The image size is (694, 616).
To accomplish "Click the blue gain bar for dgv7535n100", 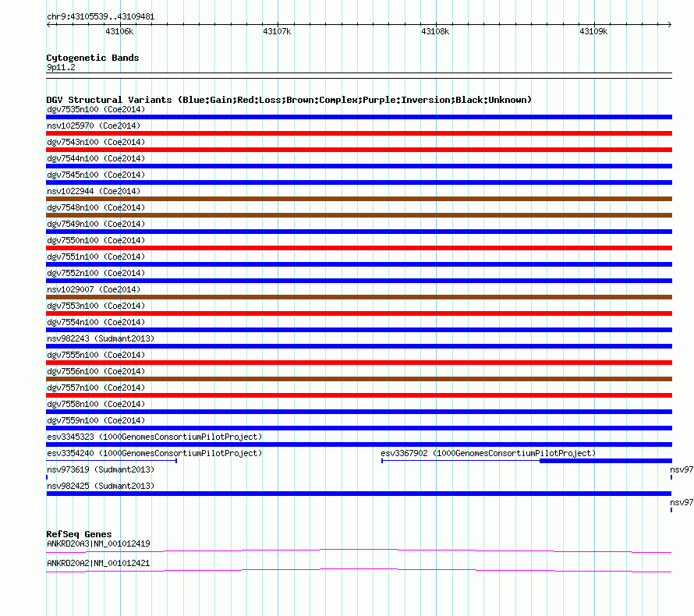I will point(359,117).
